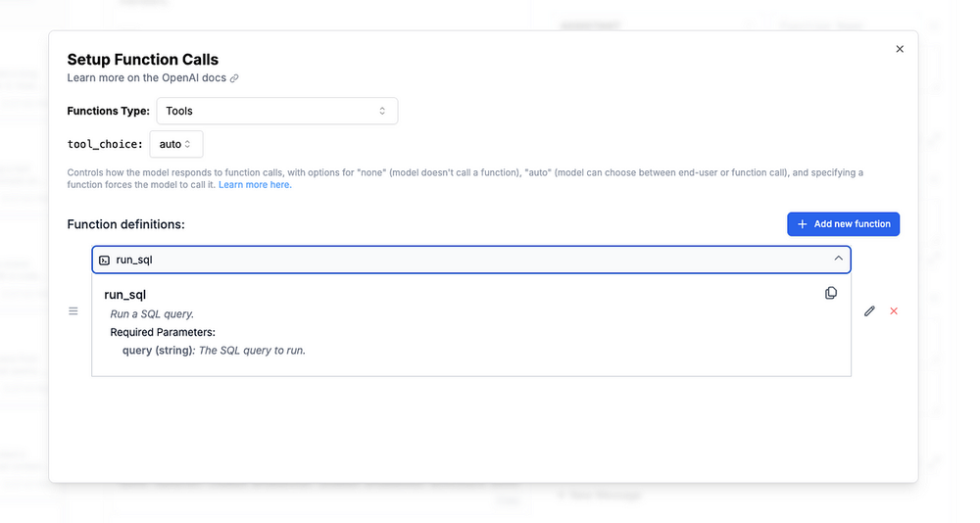Grab the drag handle beside run_sql
This screenshot has height=523, width=980.
pyautogui.click(x=73, y=311)
